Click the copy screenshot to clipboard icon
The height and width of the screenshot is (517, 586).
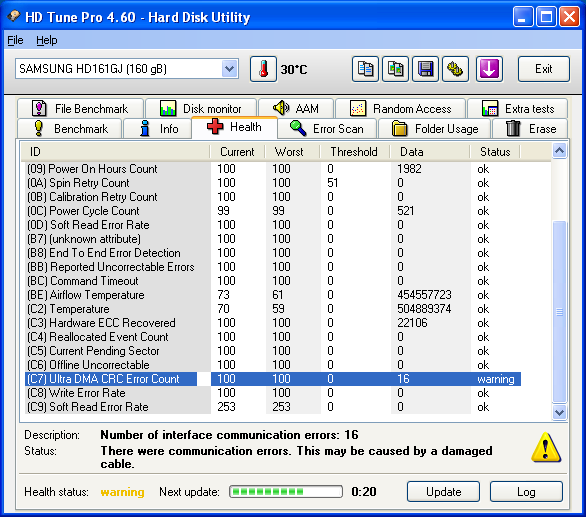395,69
